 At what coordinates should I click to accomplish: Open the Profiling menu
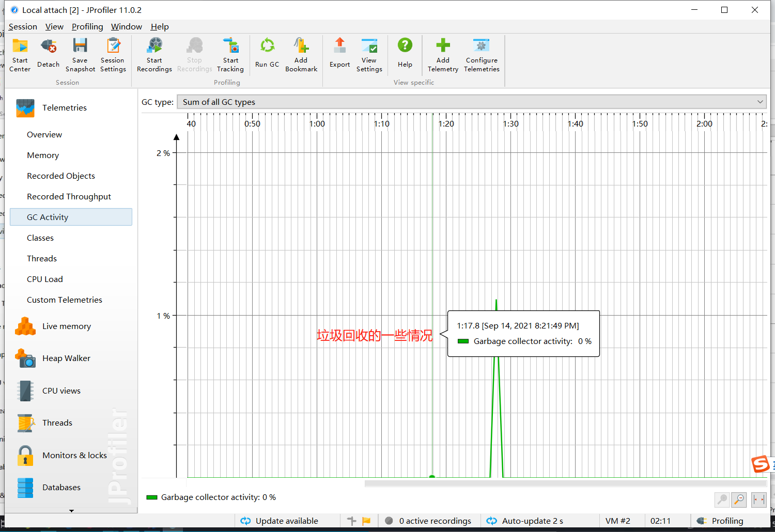click(87, 26)
